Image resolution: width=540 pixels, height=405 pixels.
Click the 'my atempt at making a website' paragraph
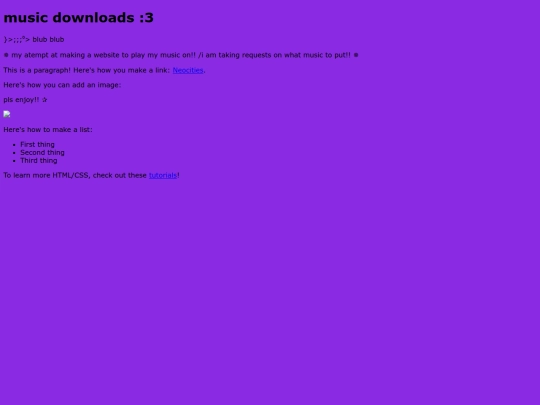point(181,55)
